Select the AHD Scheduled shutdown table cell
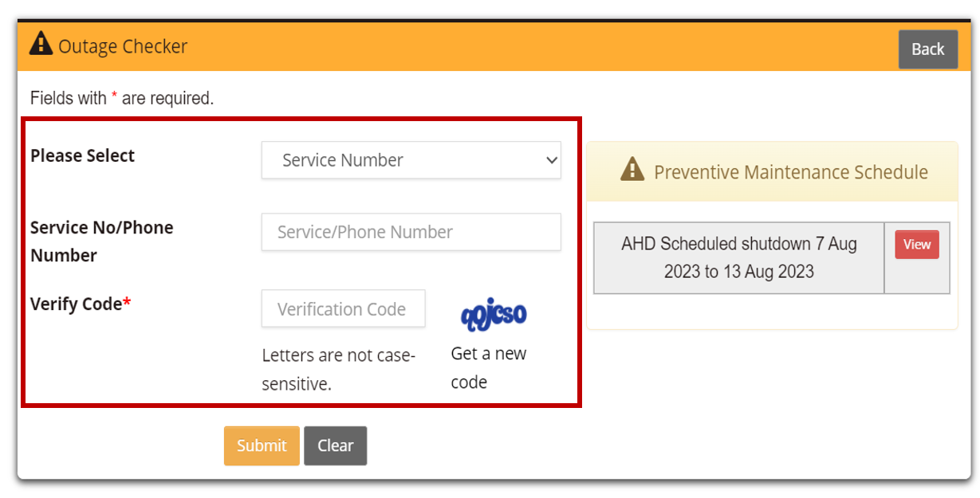 [738, 257]
